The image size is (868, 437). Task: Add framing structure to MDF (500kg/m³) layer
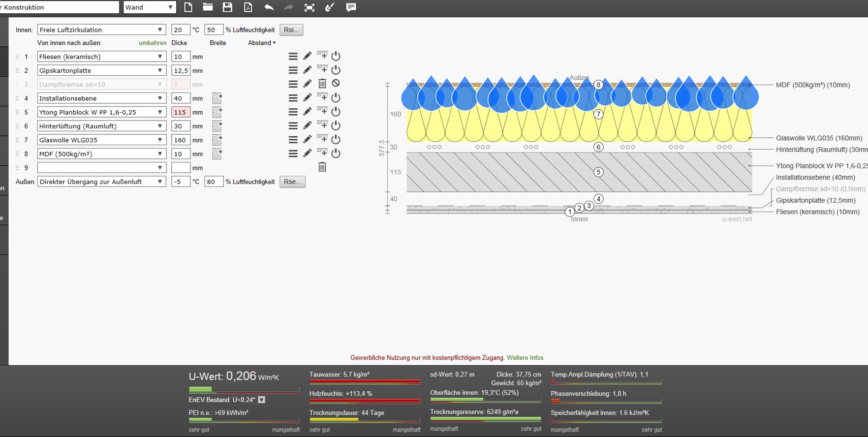(x=217, y=154)
